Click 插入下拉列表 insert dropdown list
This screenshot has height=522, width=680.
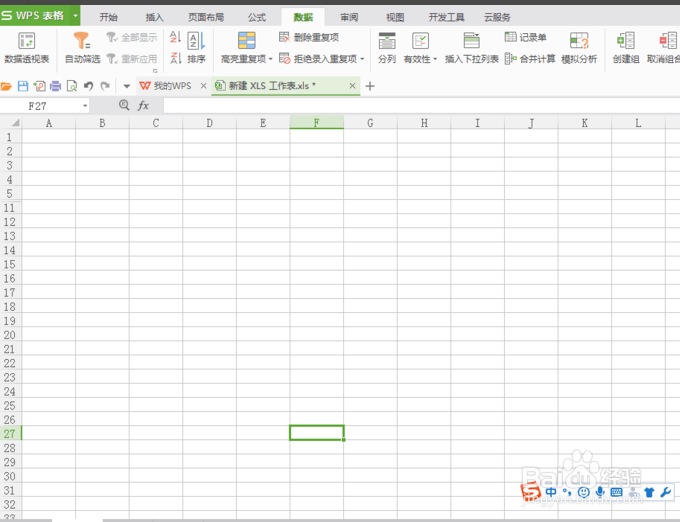tap(472, 47)
